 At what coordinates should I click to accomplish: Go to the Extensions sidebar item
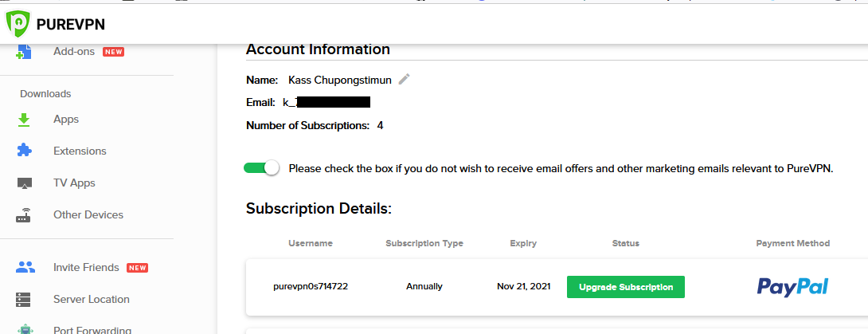coord(80,151)
